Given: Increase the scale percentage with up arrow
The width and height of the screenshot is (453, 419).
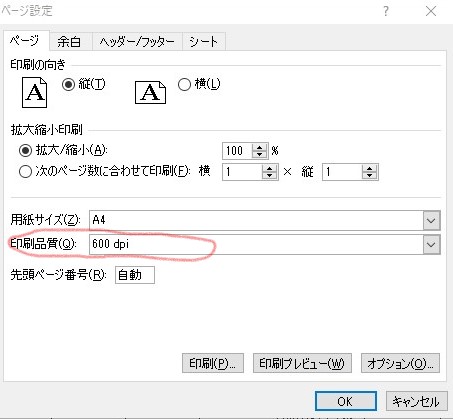Looking at the screenshot, I should click(x=259, y=147).
